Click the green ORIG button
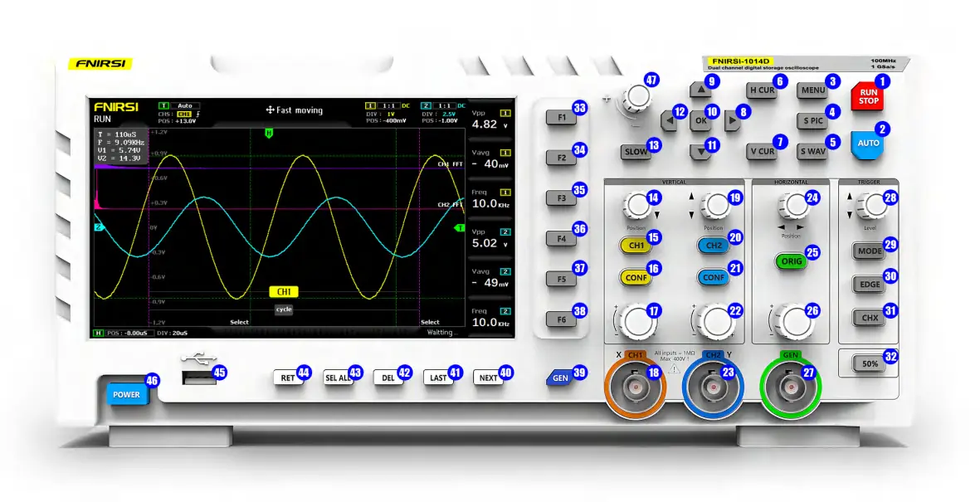This screenshot has height=502, width=980. tap(792, 261)
